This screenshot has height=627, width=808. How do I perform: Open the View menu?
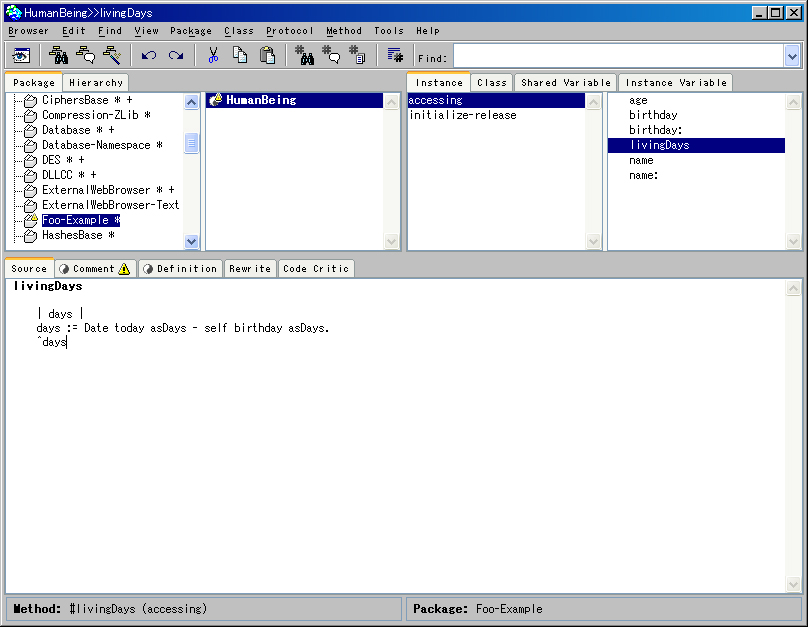click(146, 31)
